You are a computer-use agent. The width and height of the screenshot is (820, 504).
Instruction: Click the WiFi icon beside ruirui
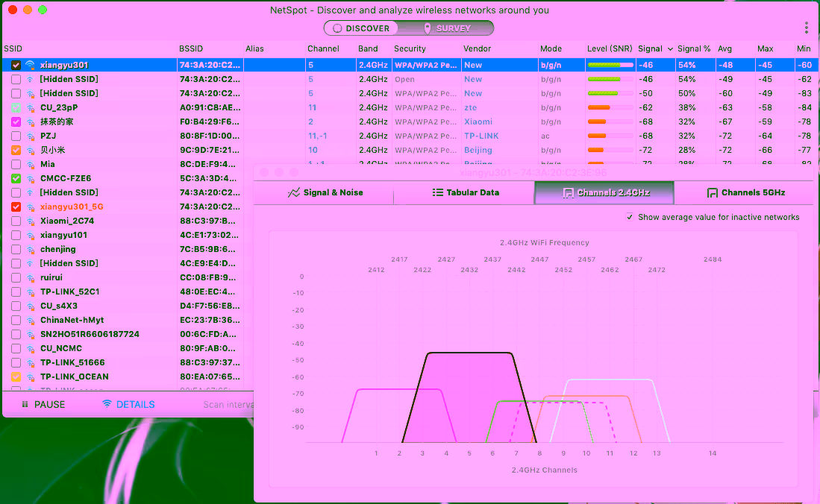(31, 277)
